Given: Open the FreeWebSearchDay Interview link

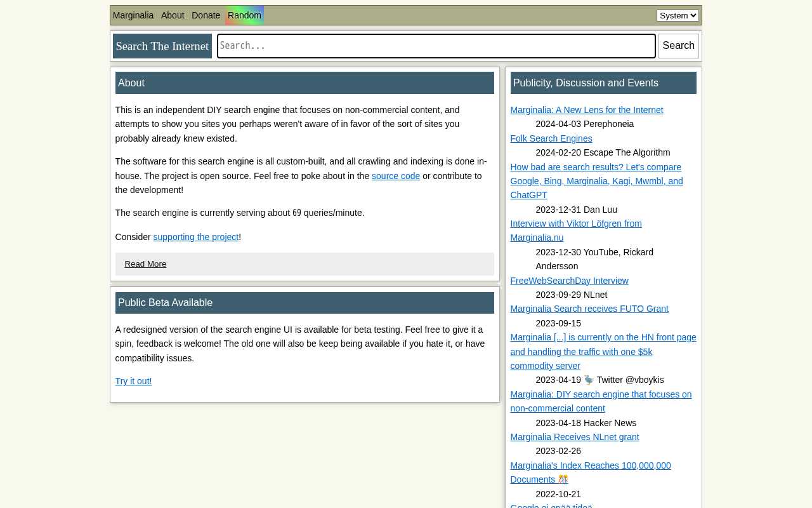Looking at the screenshot, I should click(x=569, y=281).
